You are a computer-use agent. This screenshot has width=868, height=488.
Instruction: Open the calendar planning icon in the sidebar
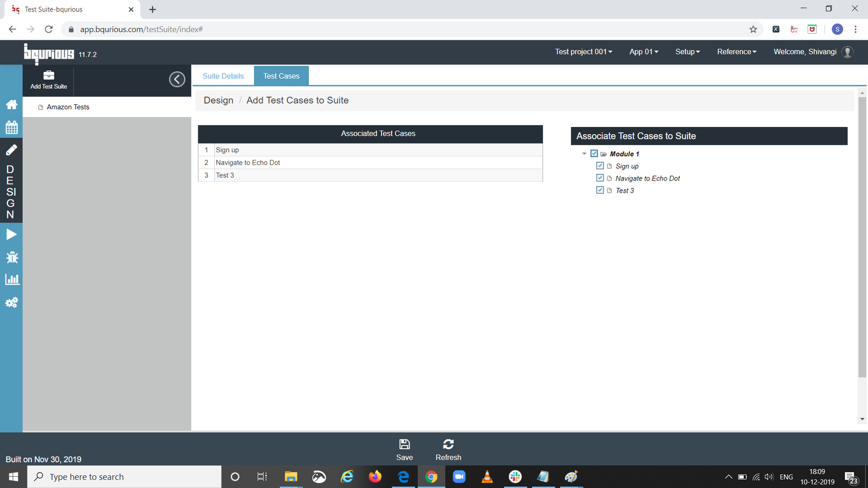point(12,128)
